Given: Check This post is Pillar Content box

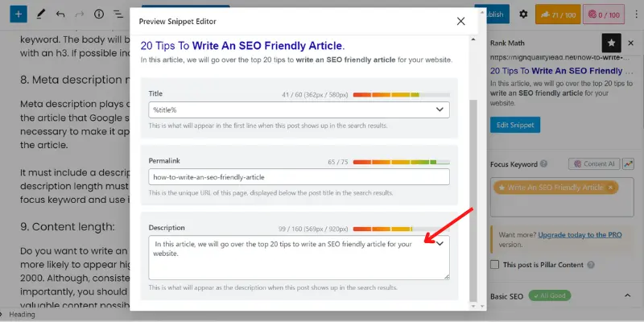Looking at the screenshot, I should pyautogui.click(x=495, y=265).
